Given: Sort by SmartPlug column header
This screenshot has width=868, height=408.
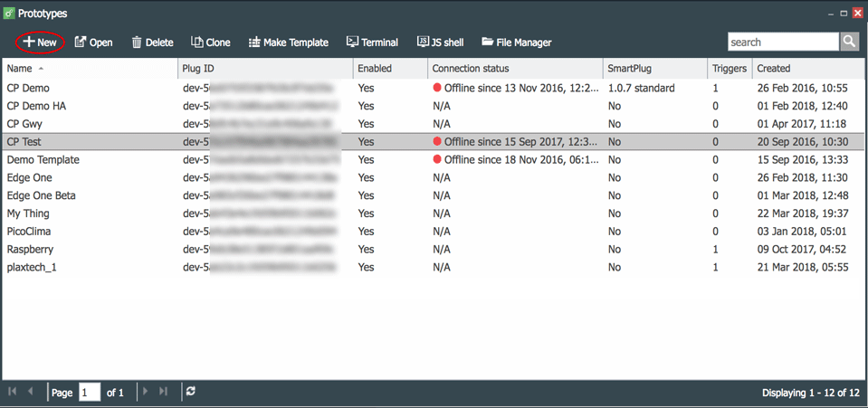Looking at the screenshot, I should tap(655, 69).
